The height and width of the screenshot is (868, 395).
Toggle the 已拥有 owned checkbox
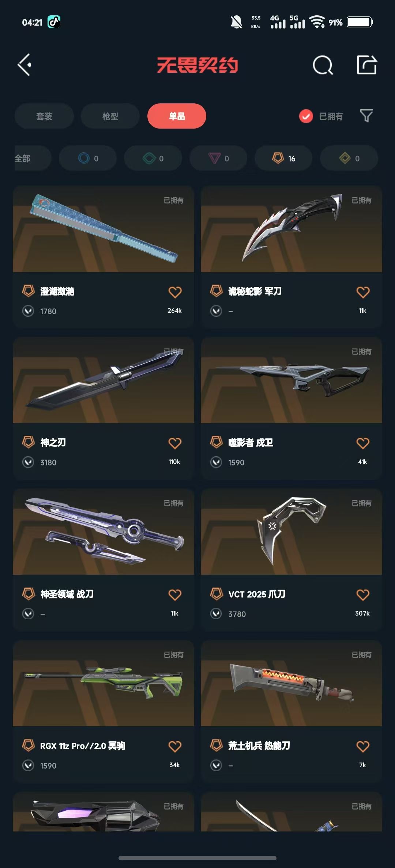306,116
